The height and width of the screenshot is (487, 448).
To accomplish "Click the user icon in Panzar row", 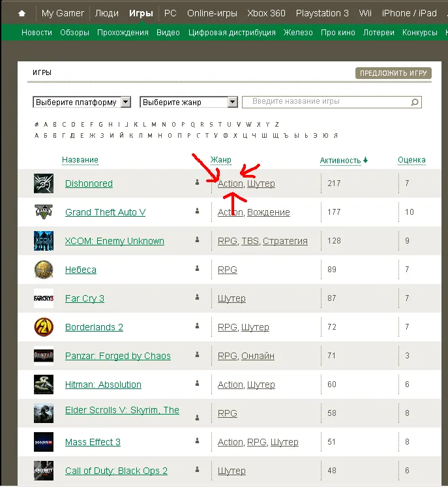I will 197,354.
